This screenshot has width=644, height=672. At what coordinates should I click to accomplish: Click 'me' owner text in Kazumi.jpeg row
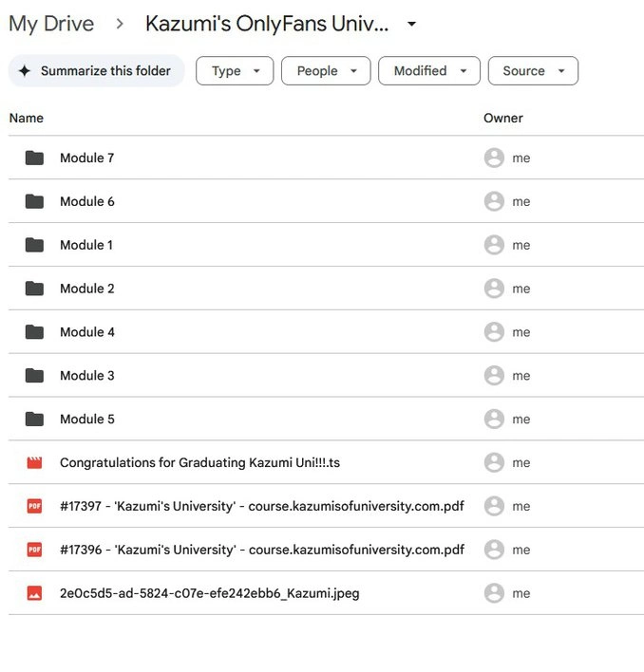tap(521, 594)
